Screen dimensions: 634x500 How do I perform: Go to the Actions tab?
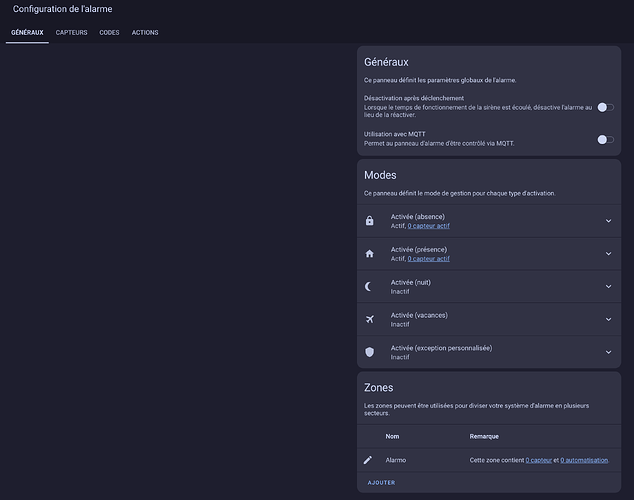coord(145,33)
